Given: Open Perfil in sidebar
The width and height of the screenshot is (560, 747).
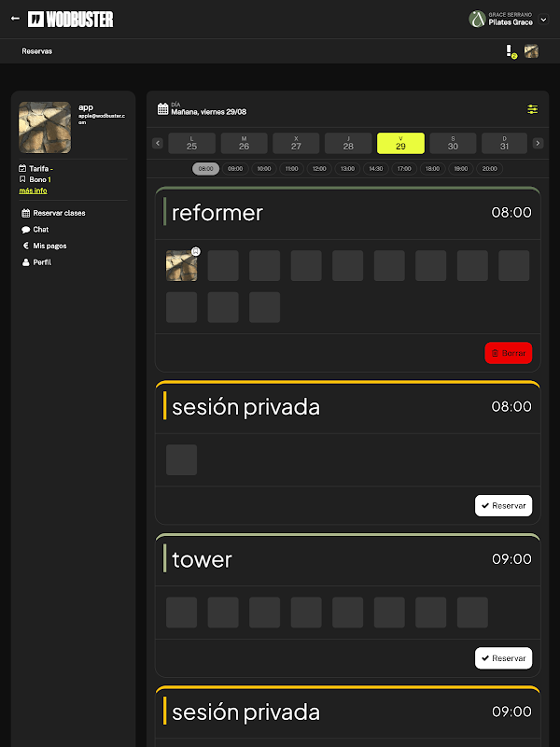Looking at the screenshot, I should [36, 262].
